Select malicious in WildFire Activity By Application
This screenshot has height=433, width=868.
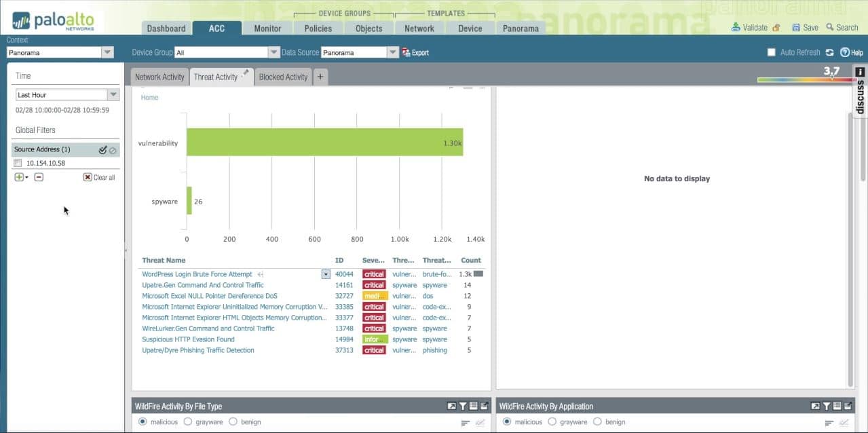[507, 421]
